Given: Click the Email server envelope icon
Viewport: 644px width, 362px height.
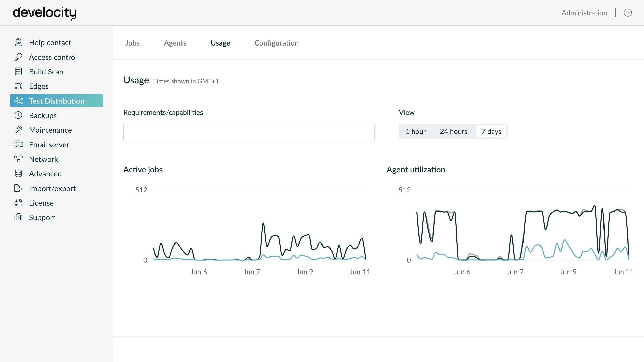Looking at the screenshot, I should 18,145.
